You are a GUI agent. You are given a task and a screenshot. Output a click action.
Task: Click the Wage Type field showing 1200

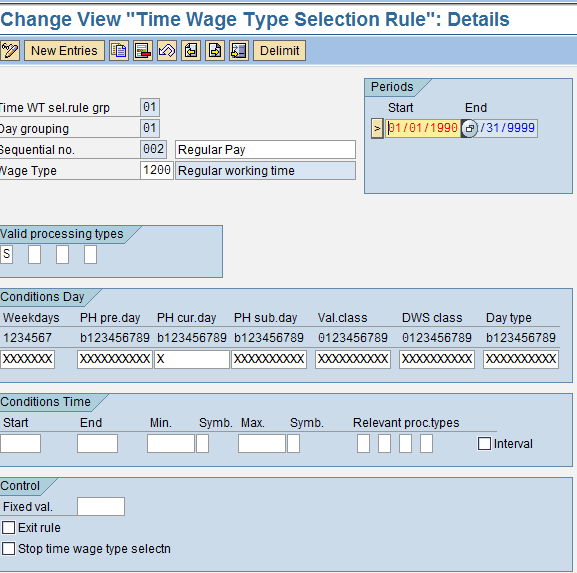click(157, 170)
